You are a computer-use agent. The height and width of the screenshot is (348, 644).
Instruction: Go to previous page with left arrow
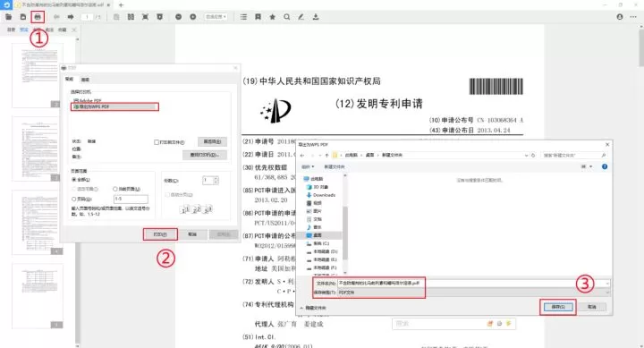pyautogui.click(x=56, y=17)
